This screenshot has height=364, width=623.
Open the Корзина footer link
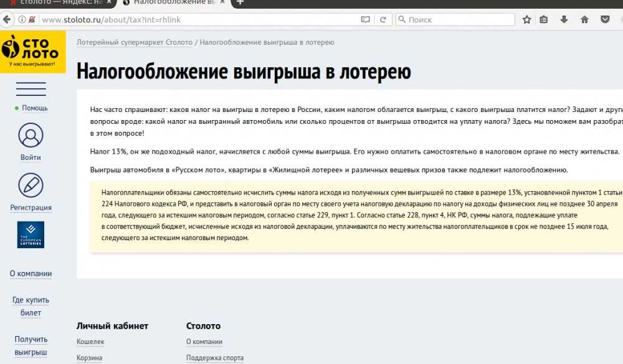click(x=89, y=358)
